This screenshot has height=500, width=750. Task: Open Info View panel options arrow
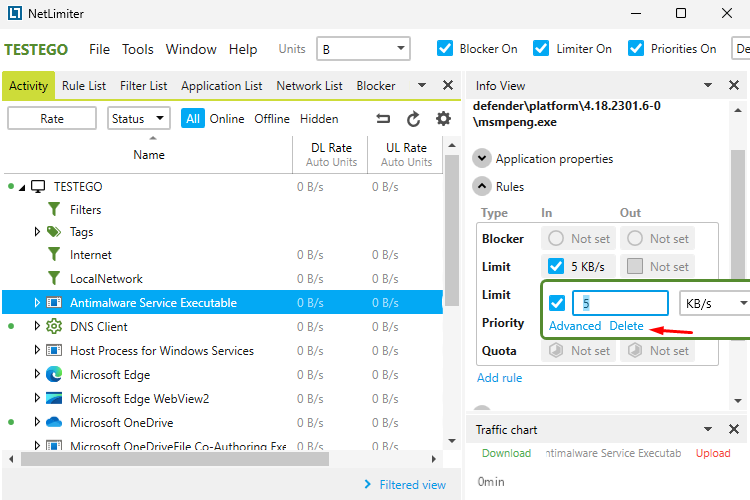(708, 85)
